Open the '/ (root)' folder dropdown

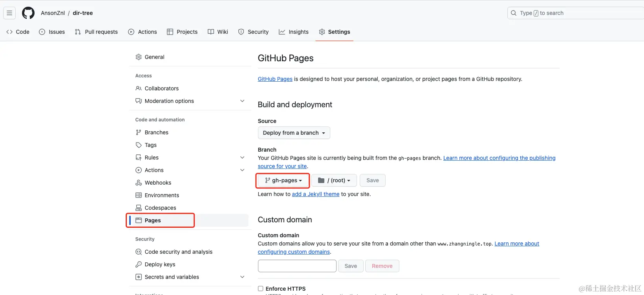tap(334, 180)
